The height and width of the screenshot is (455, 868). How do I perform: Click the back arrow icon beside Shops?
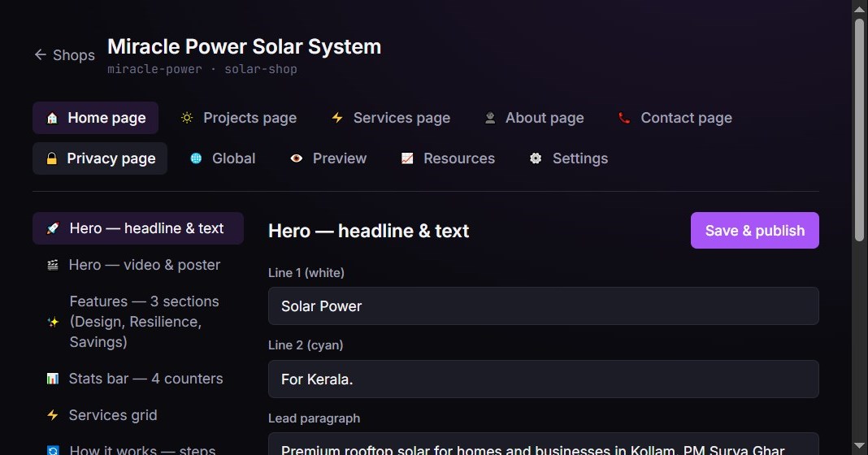(40, 54)
